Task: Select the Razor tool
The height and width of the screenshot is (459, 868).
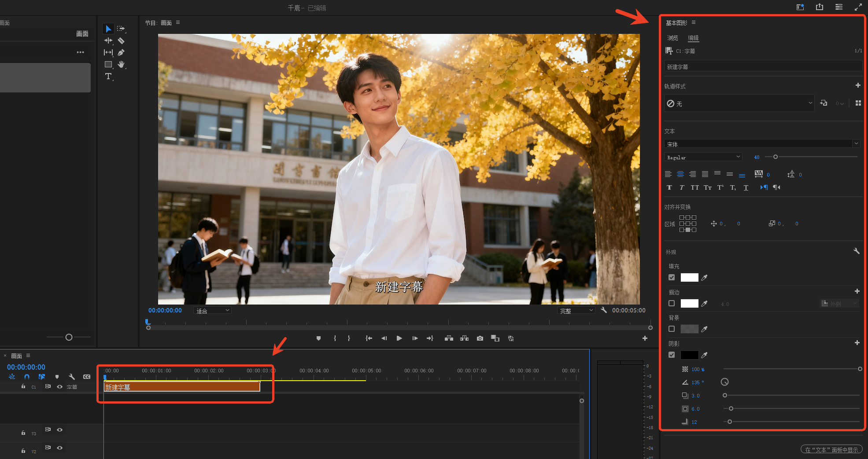Action: pos(121,40)
